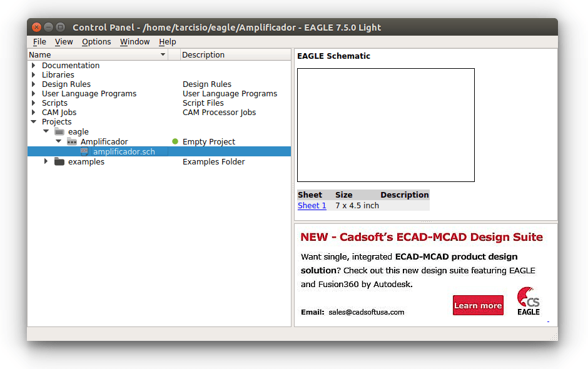
Task: Click the eagle folder icon under Projects
Action: tap(59, 132)
